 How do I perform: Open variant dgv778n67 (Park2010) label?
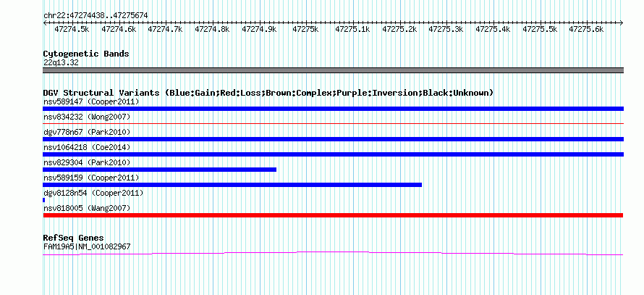click(87, 132)
